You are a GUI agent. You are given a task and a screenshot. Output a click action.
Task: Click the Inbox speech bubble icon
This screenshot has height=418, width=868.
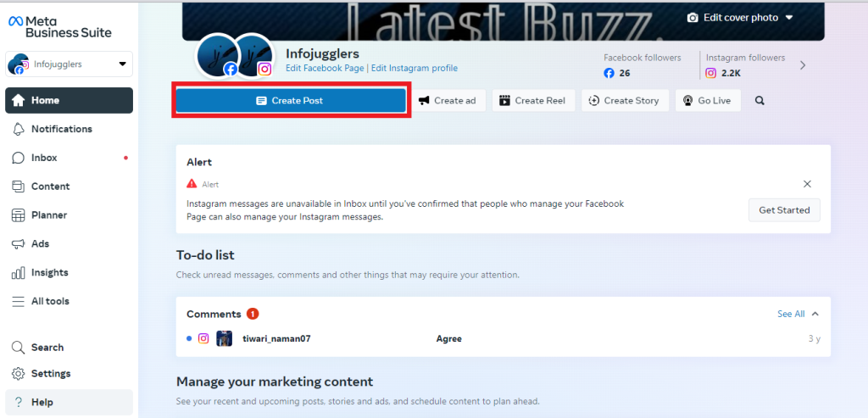pos(19,158)
